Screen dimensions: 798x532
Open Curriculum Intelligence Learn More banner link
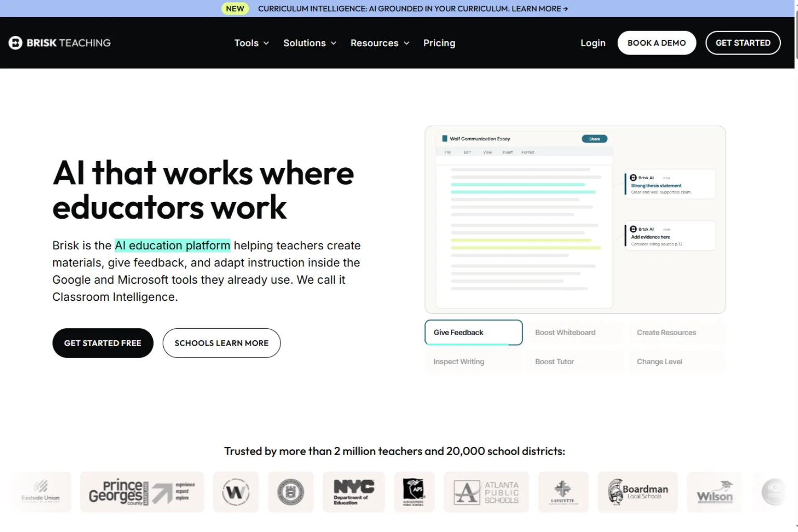click(413, 8)
